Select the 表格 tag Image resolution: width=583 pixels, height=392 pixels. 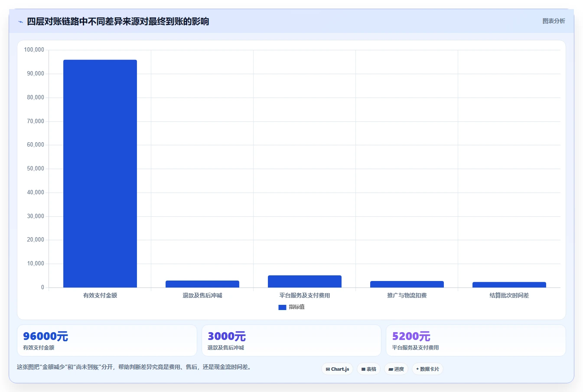pyautogui.click(x=368, y=369)
